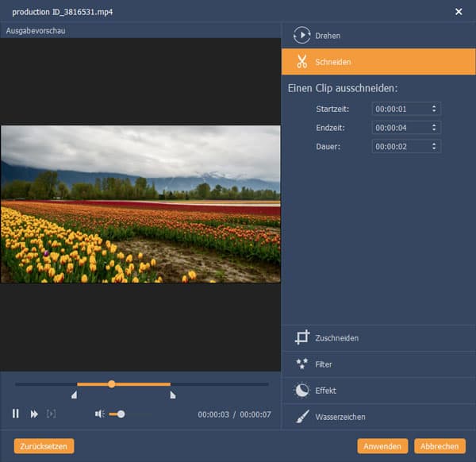This screenshot has height=462, width=476.
Task: Click the Filter stars icon
Action: 301,364
